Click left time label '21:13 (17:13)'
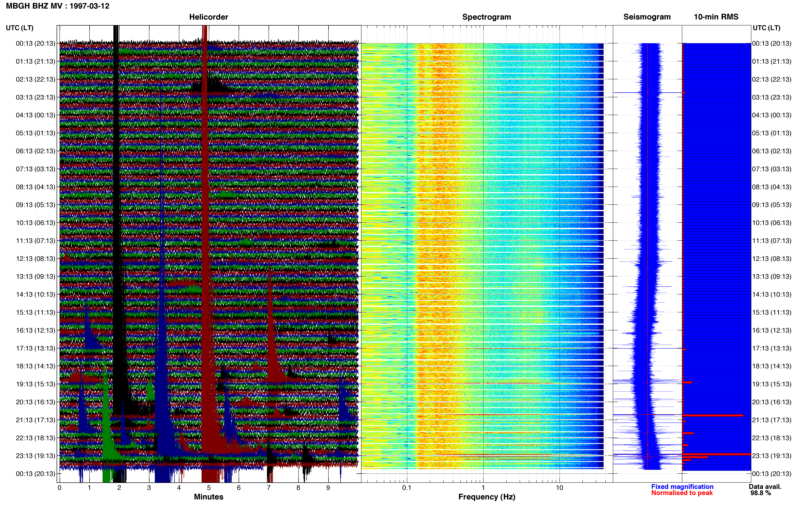This screenshot has height=508, width=812. pyautogui.click(x=36, y=420)
